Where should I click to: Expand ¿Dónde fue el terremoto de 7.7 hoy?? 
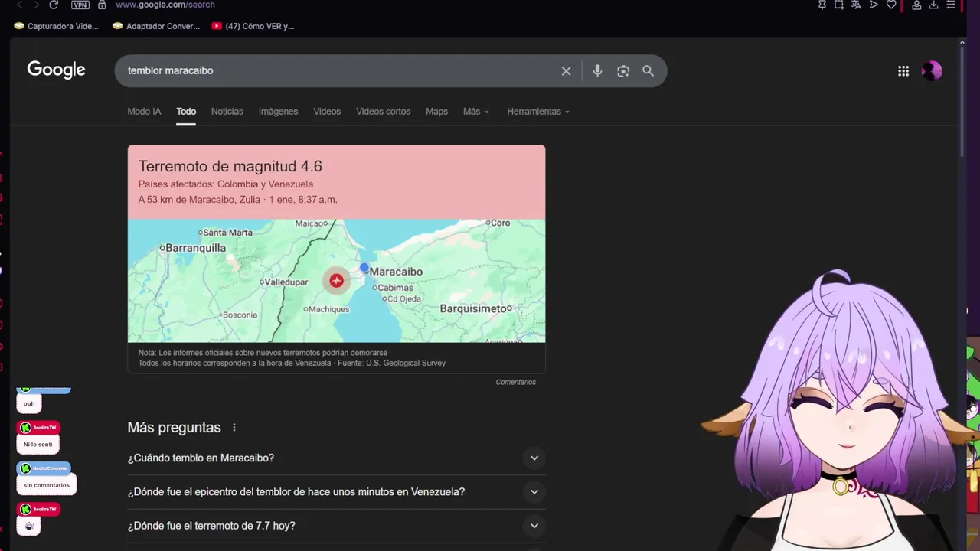[336, 526]
